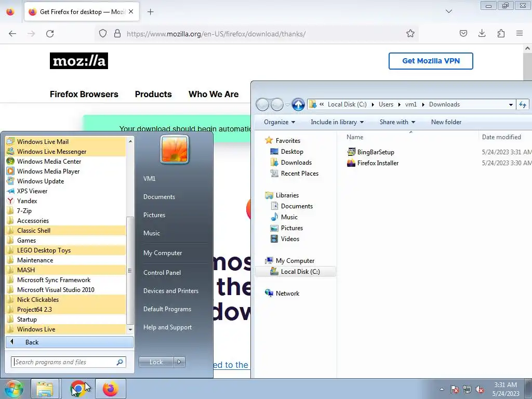The image size is (532, 399).
Task: Launch XPS Viewer
Action: point(66,191)
